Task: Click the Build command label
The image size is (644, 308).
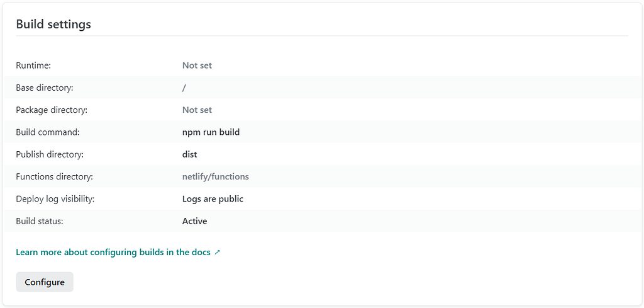Action: pos(48,132)
